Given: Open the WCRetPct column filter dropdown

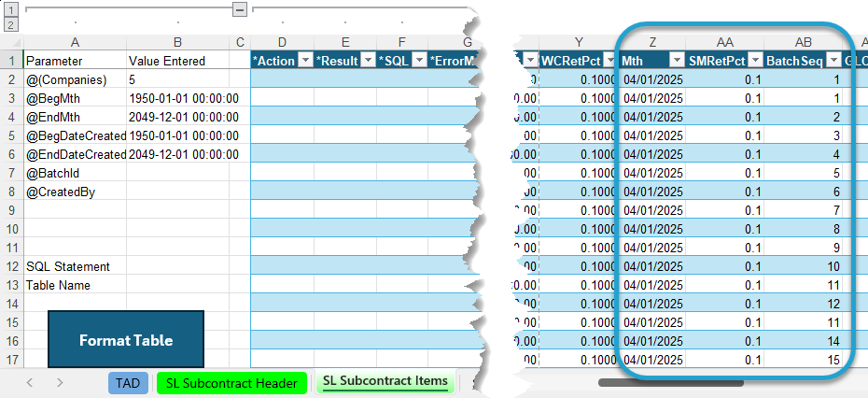Looking at the screenshot, I should pos(609,61).
